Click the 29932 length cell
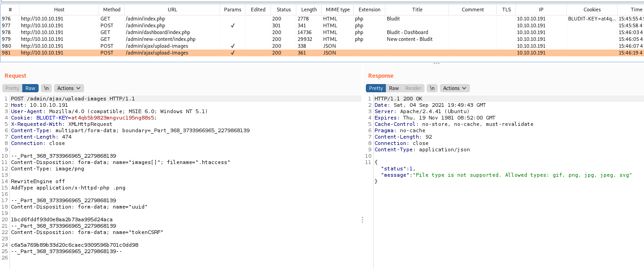The width and height of the screenshot is (644, 269). [305, 39]
